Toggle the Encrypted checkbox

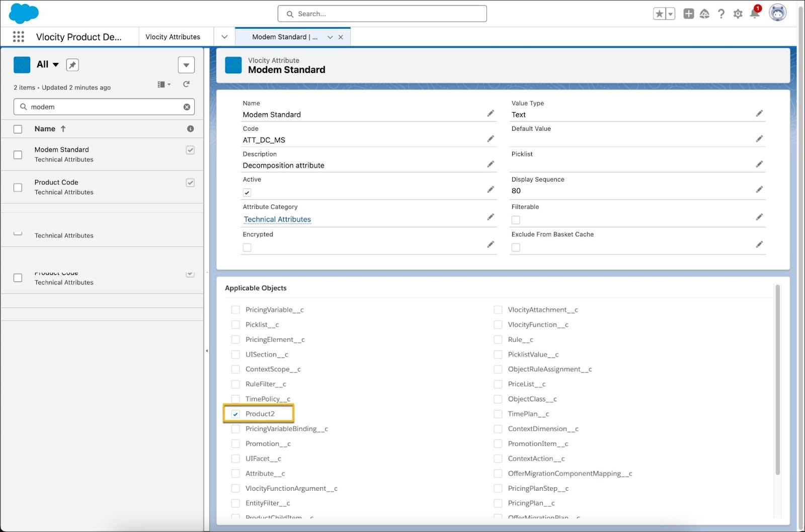(247, 247)
